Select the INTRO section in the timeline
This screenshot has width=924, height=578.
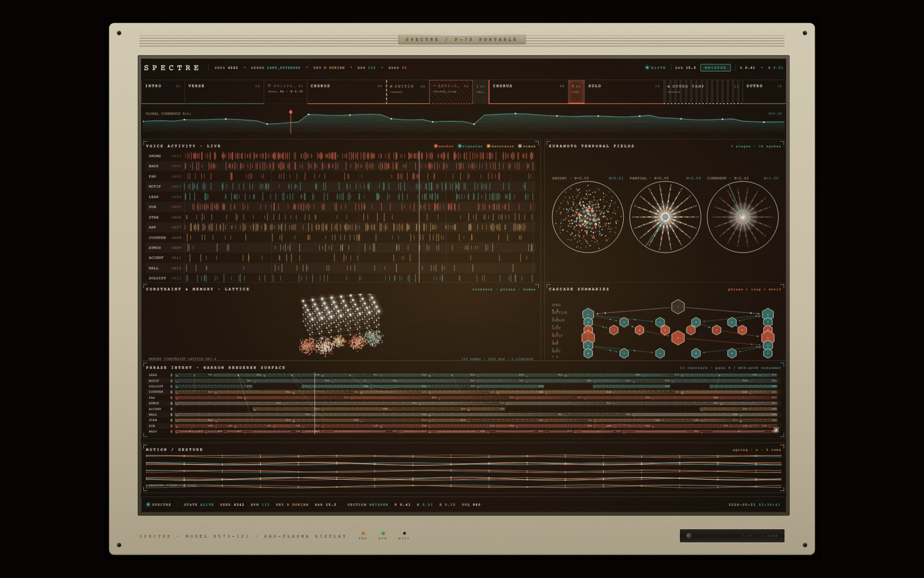[163, 92]
